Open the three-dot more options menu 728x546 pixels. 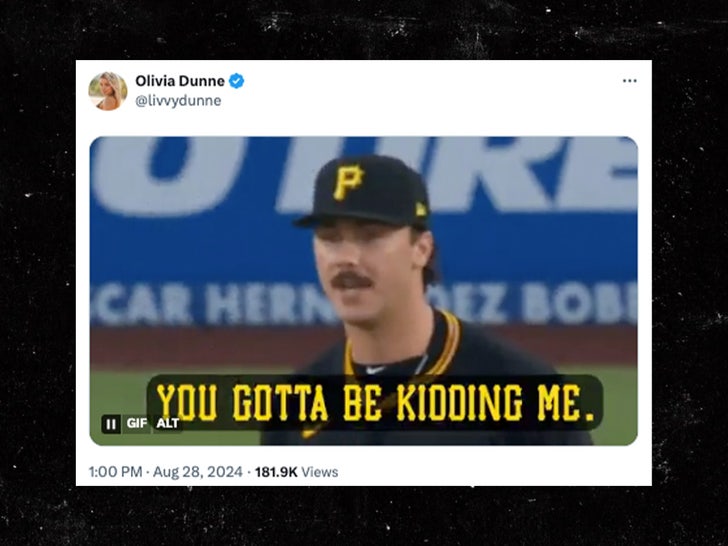(x=629, y=81)
